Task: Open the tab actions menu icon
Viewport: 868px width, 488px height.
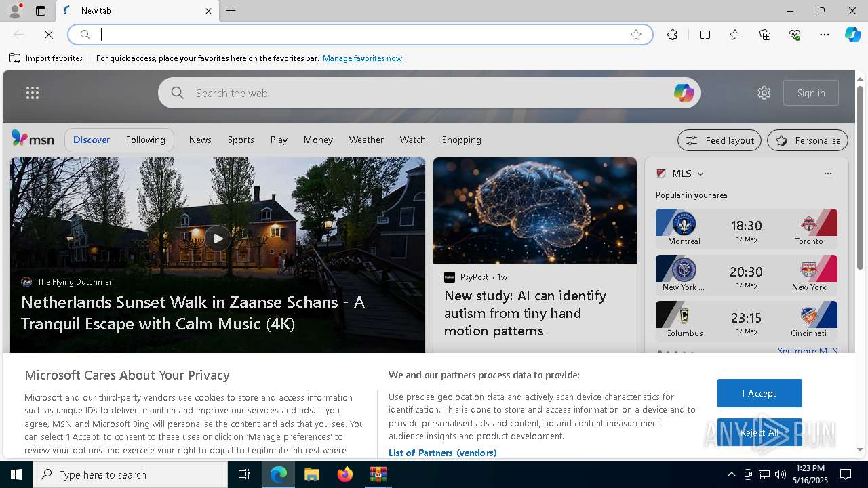Action: 41,11
